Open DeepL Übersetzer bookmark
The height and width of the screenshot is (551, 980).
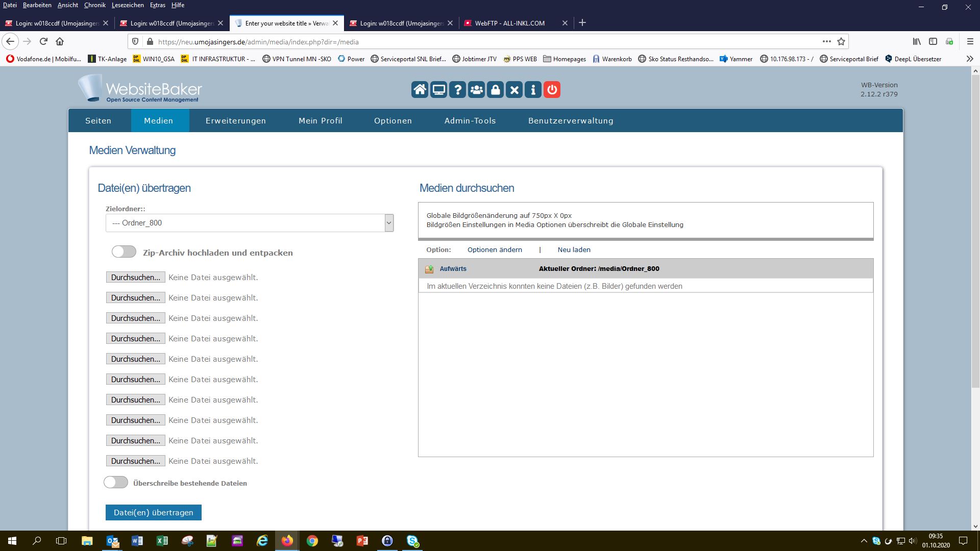pyautogui.click(x=913, y=59)
